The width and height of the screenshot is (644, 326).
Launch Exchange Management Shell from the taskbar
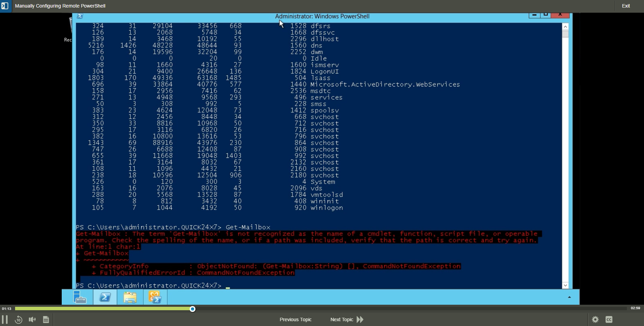[x=155, y=297]
